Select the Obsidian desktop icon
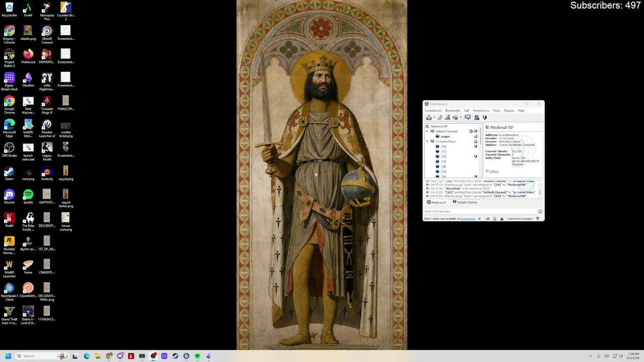The image size is (644, 362). (x=28, y=79)
